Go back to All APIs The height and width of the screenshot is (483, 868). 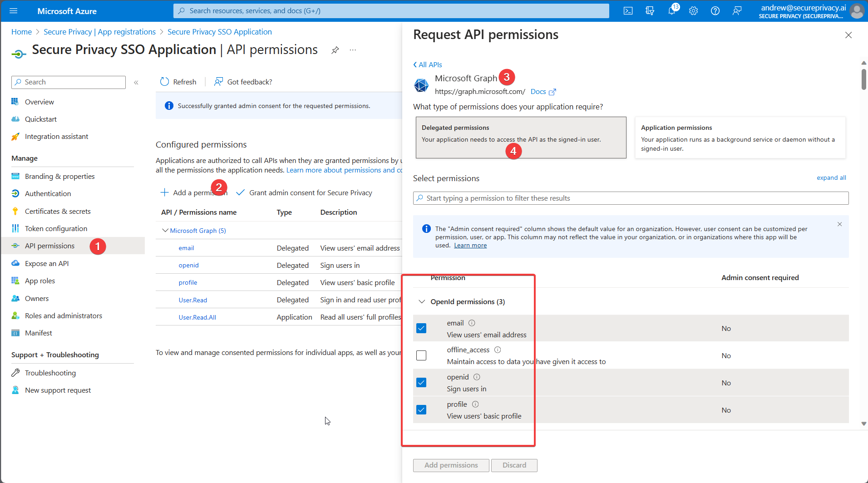[x=428, y=65]
